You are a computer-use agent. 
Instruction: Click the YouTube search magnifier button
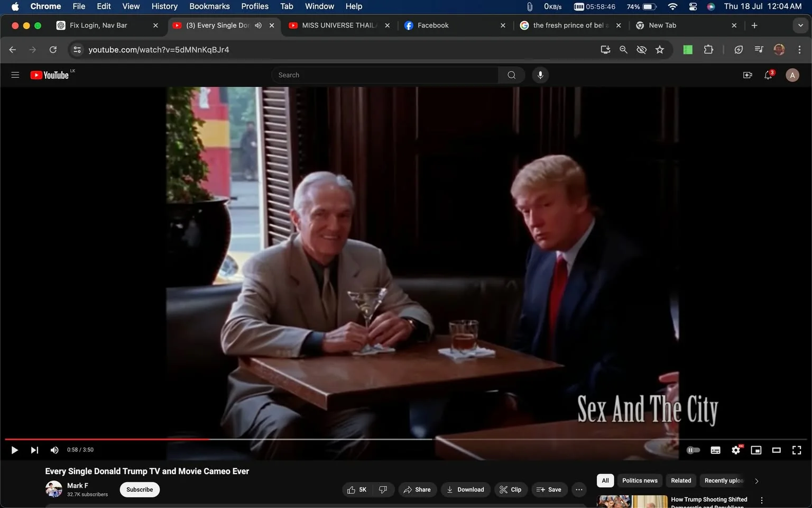point(511,75)
